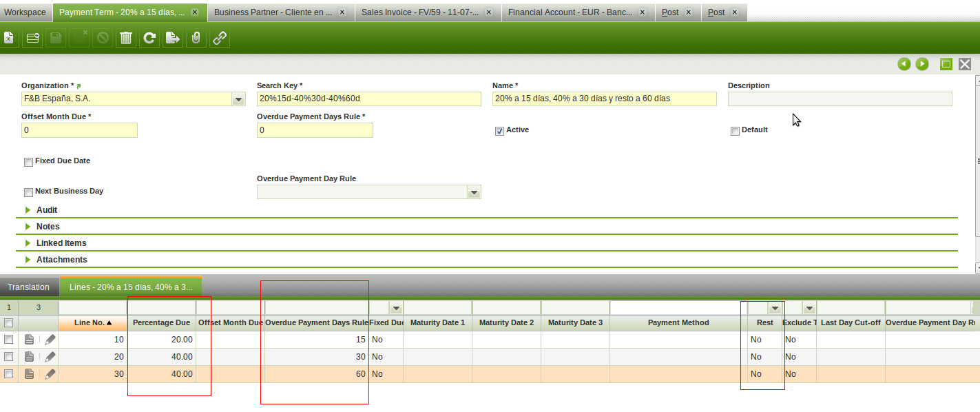The width and height of the screenshot is (980, 412).
Task: Follow the Organization link arrow icon
Action: coord(79,86)
